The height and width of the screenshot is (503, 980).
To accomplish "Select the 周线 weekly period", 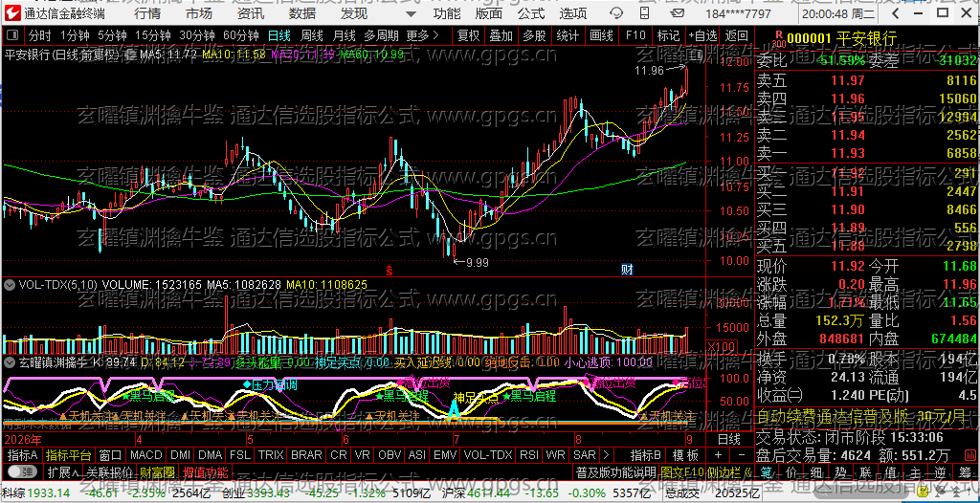I will (x=312, y=35).
